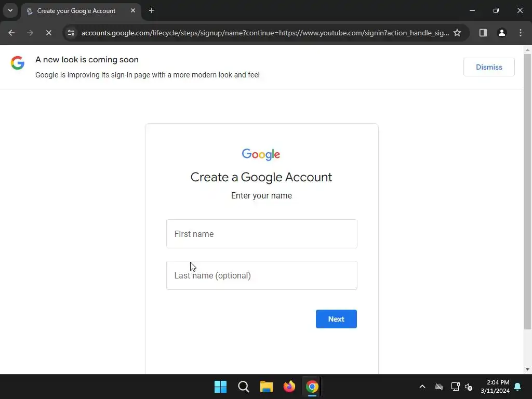Focus the Last name (optional) field
This screenshot has height=399, width=532.
point(262,275)
